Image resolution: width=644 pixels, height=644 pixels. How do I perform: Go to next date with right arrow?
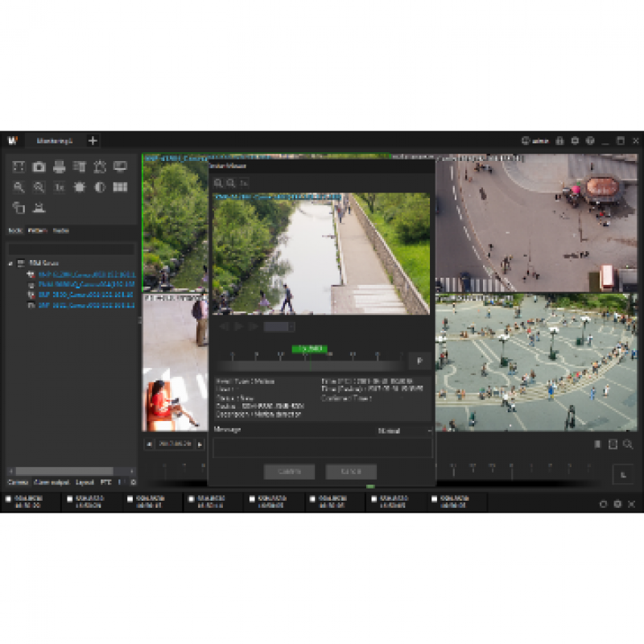200,444
